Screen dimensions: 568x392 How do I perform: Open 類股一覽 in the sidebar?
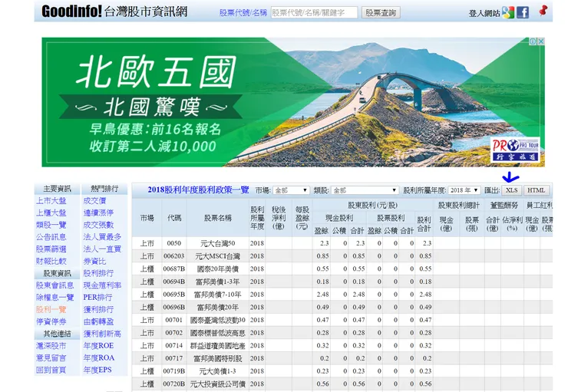tap(51, 225)
